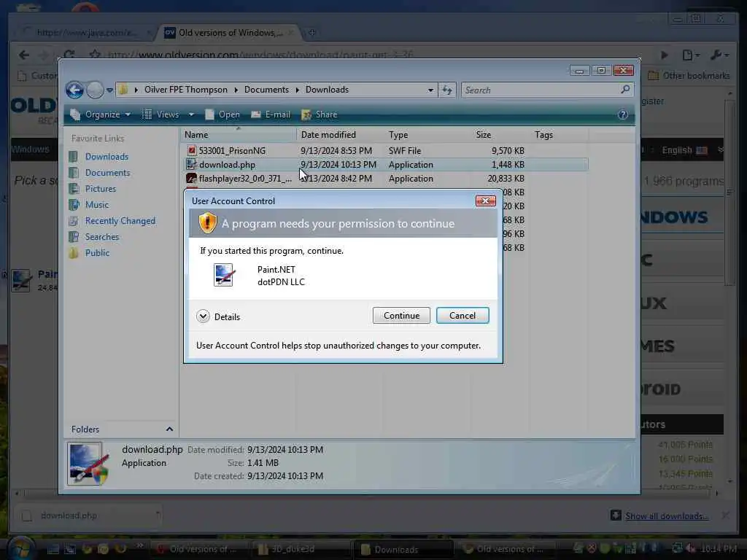Viewport: 747px width, 560px height.
Task: Select download.php file row
Action: point(386,165)
